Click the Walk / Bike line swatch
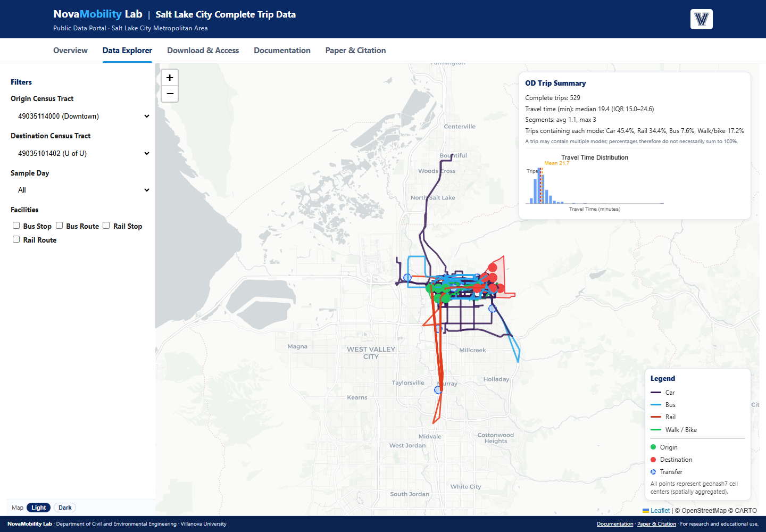Screen dimensions: 766x532 click(x=656, y=430)
